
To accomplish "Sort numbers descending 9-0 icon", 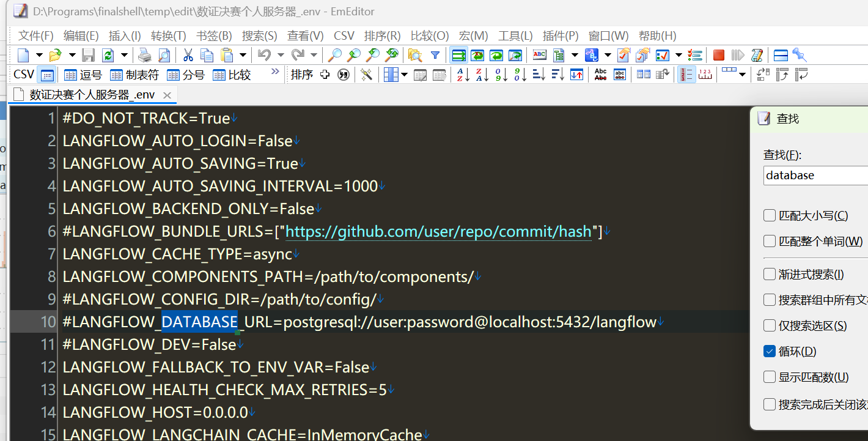I will click(x=520, y=75).
